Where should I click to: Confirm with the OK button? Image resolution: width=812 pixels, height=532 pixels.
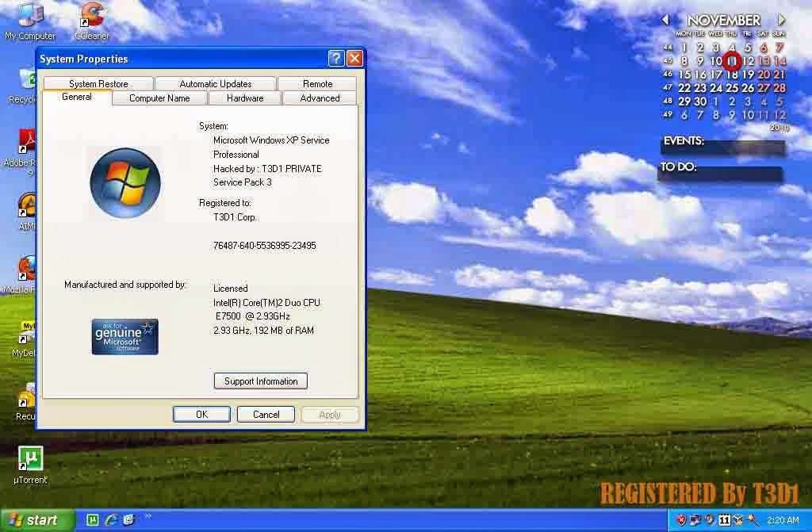pyautogui.click(x=201, y=415)
